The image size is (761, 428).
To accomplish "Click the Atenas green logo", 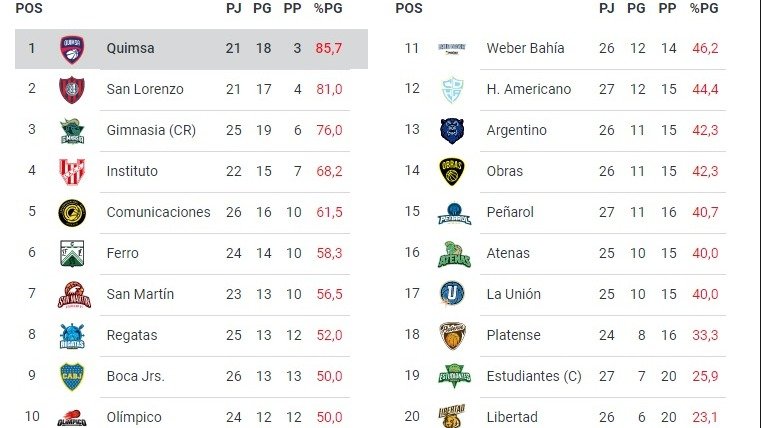I will point(454,254).
